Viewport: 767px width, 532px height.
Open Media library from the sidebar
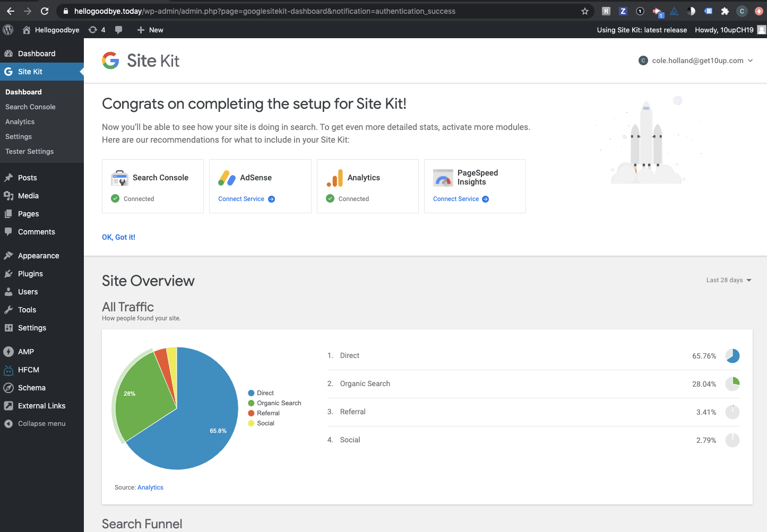pos(42,196)
